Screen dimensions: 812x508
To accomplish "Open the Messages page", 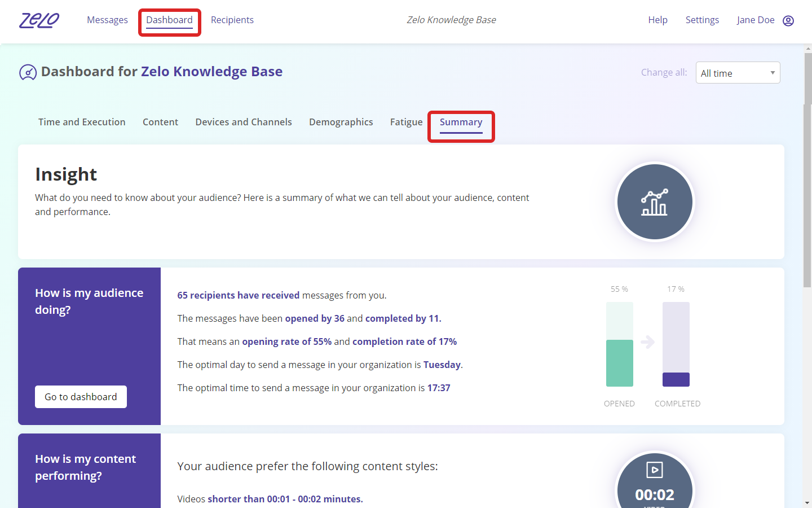I will (107, 20).
